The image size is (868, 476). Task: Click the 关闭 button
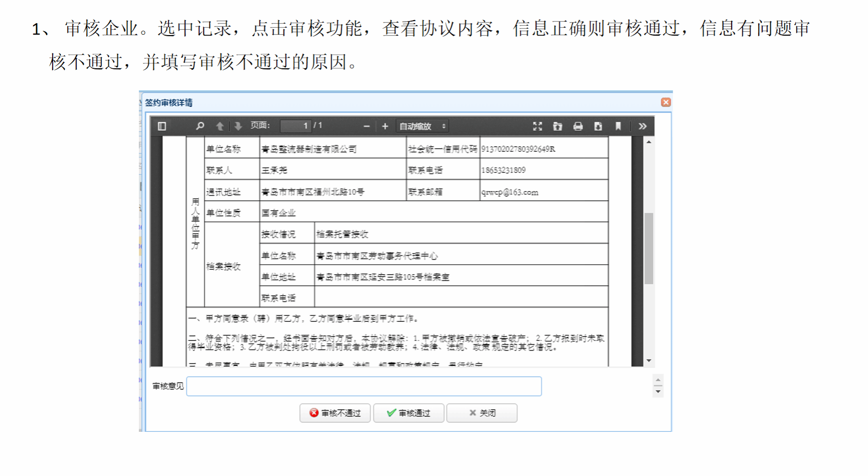pyautogui.click(x=482, y=413)
